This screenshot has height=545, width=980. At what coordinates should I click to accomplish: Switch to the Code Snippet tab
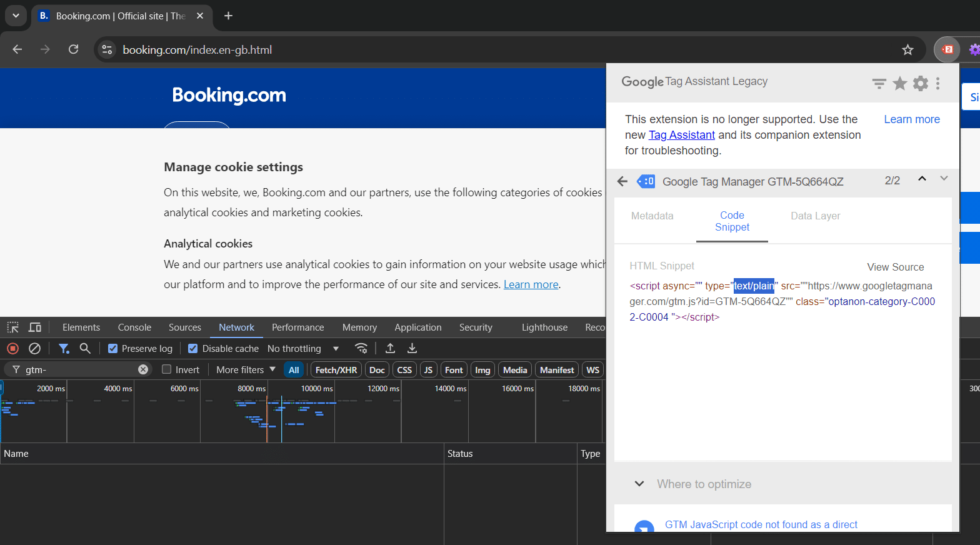732,221
